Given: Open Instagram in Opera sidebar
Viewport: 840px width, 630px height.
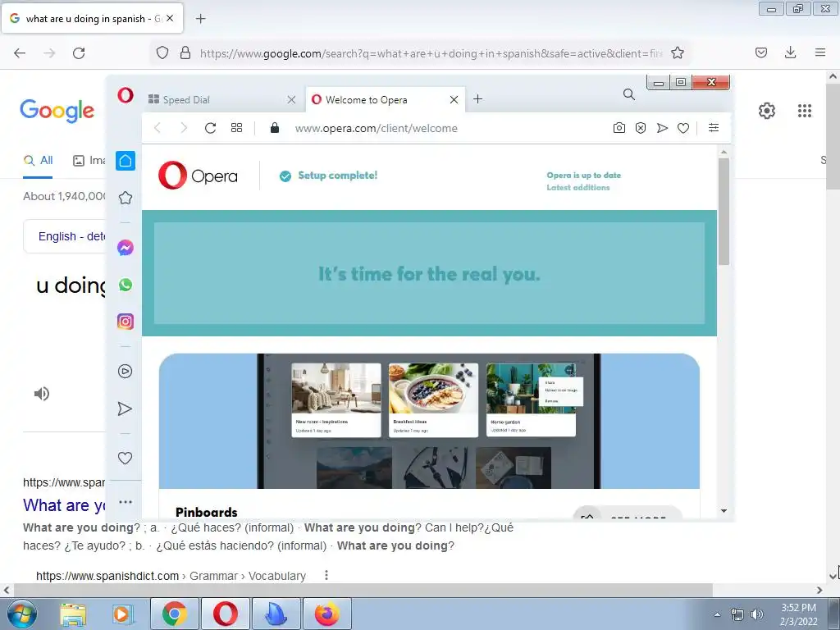Looking at the screenshot, I should tap(126, 322).
